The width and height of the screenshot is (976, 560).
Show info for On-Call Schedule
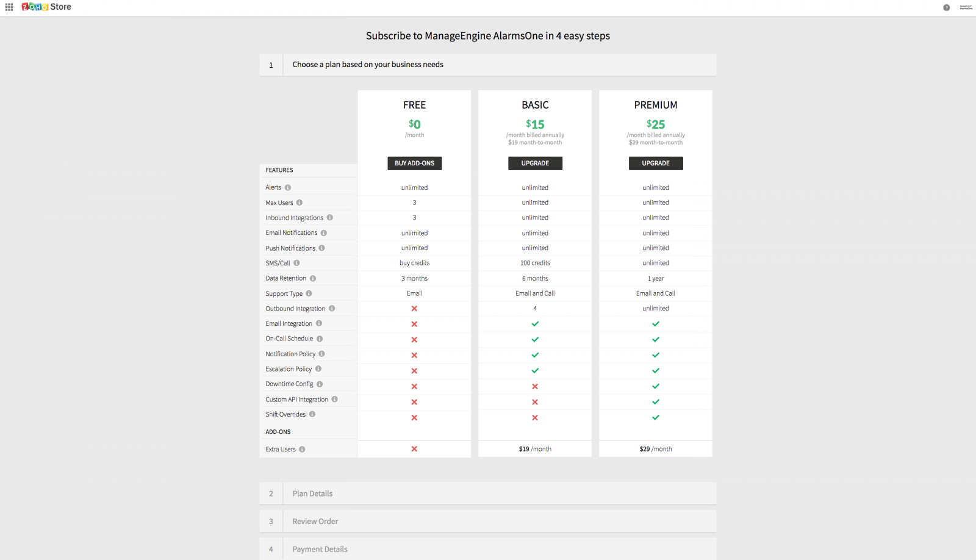coord(320,339)
